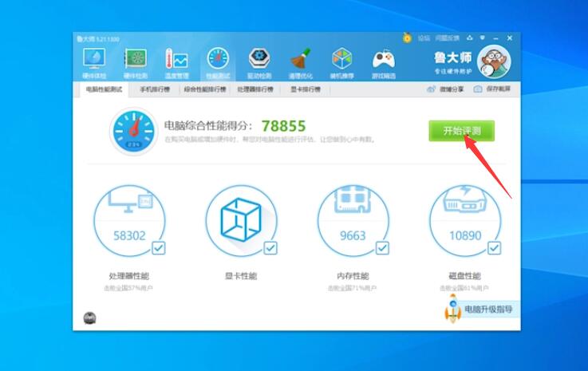Close the 鲁大师 window
The height and width of the screenshot is (371, 588).
click(x=510, y=37)
